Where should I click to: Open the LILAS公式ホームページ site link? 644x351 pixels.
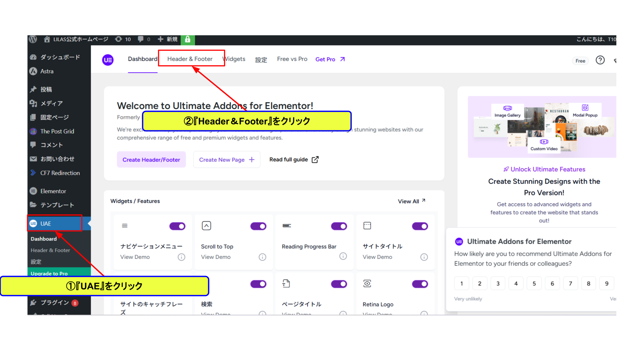pos(76,39)
